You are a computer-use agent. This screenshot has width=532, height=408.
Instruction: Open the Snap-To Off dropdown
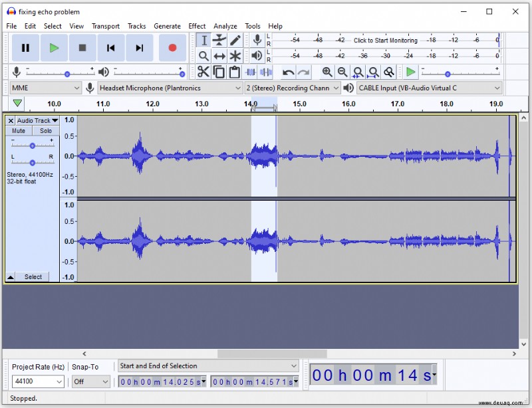(91, 381)
